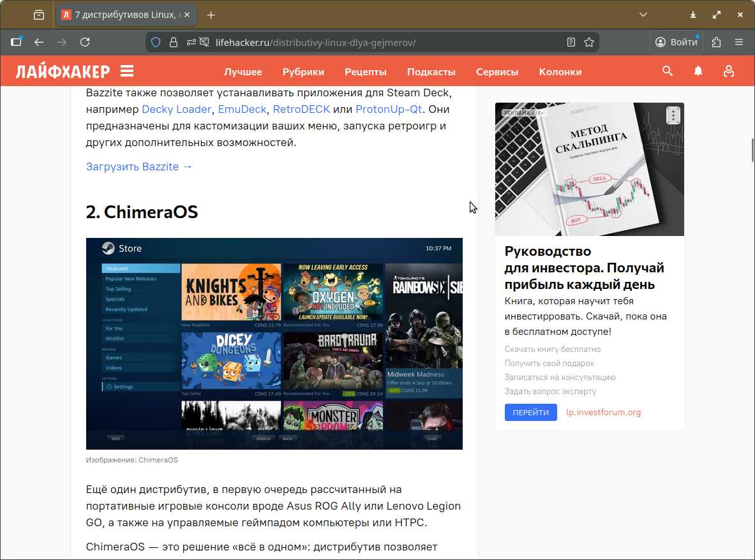Close the Linux distributions browser tab
Screen dimensions: 755x560
[x=187, y=15]
